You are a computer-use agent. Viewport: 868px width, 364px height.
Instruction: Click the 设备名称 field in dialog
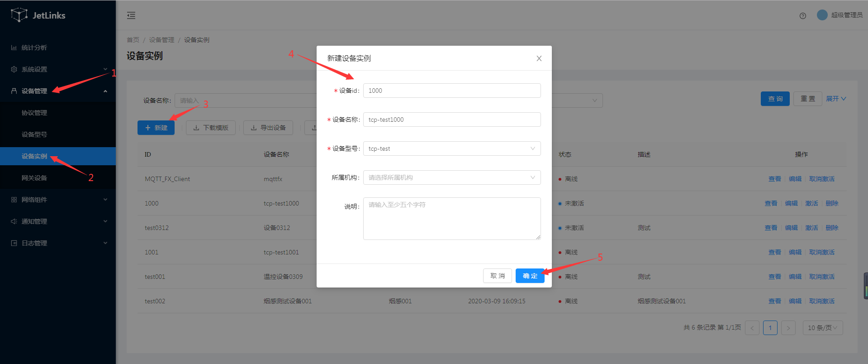pos(451,120)
